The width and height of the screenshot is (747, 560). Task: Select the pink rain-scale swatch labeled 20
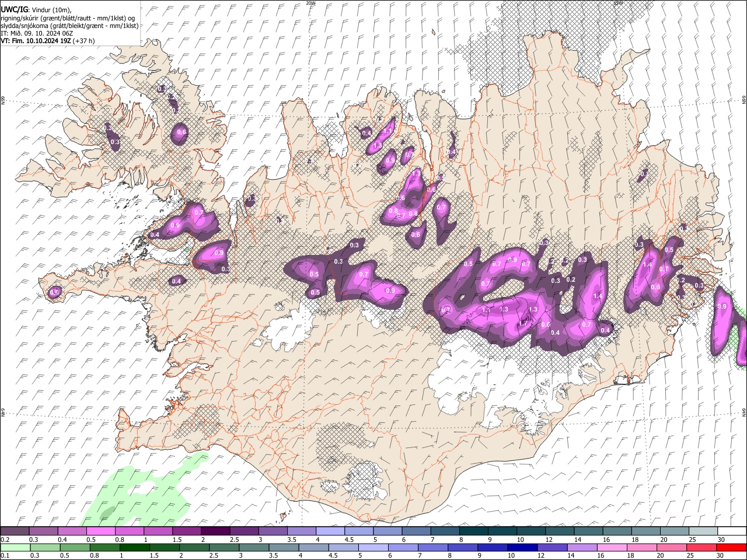pyautogui.click(x=672, y=548)
